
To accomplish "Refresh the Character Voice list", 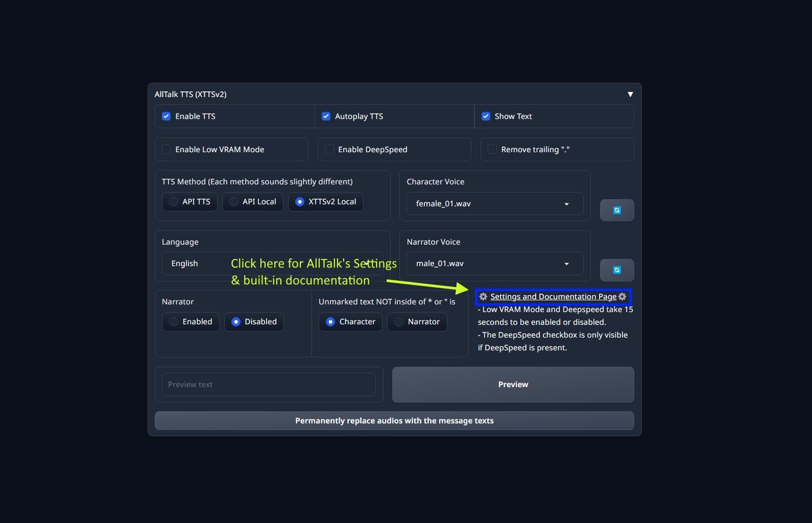I will [617, 210].
